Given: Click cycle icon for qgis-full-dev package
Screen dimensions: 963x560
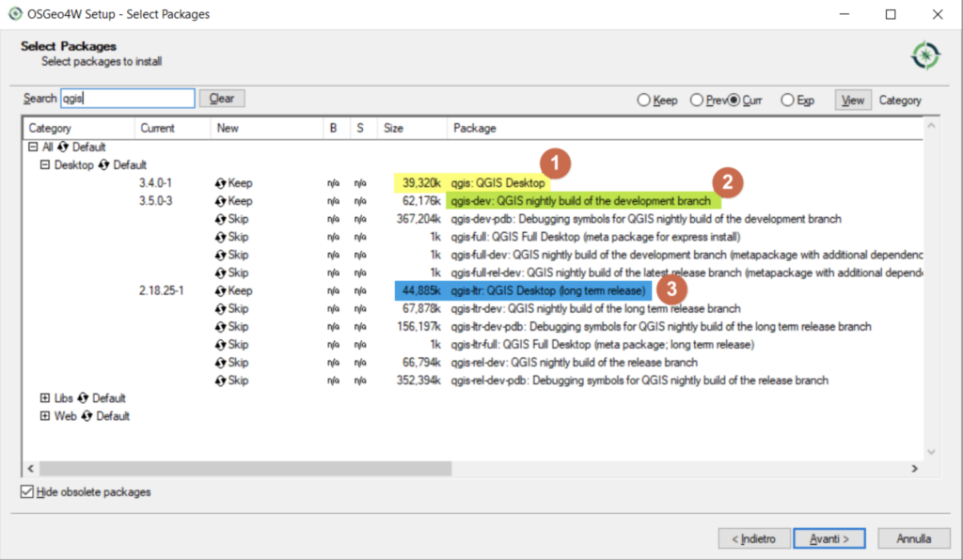Looking at the screenshot, I should (x=220, y=255).
